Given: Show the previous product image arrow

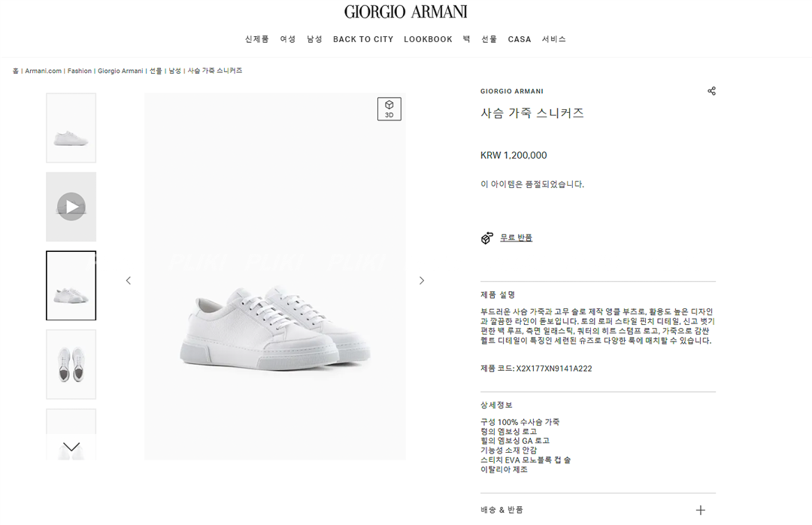Looking at the screenshot, I should pyautogui.click(x=129, y=281).
